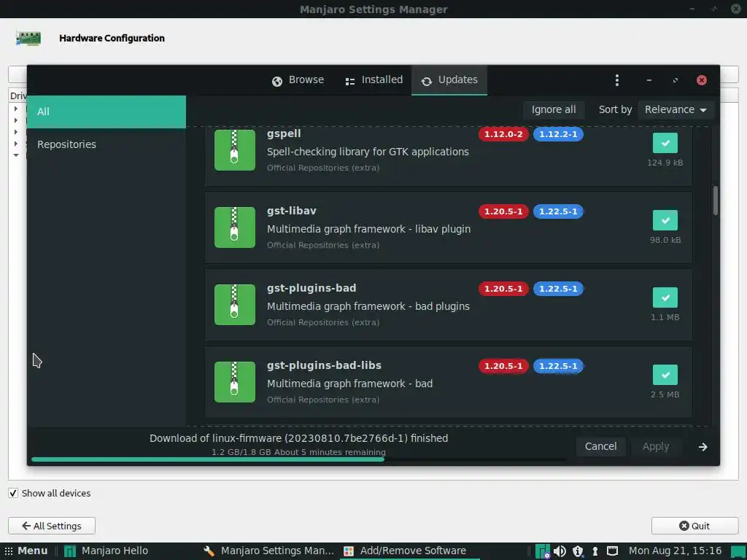
Task: Select Repositories in the sidebar
Action: pyautogui.click(x=107, y=144)
